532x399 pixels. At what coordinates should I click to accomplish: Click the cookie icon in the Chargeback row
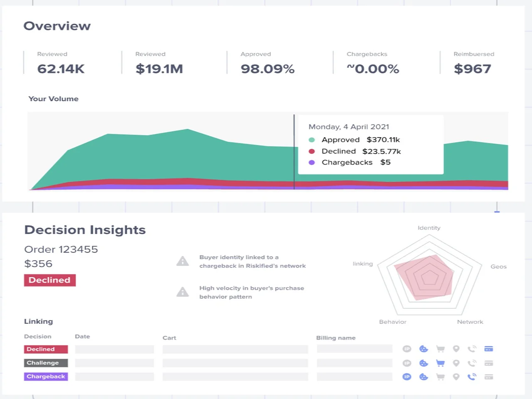[x=424, y=377]
